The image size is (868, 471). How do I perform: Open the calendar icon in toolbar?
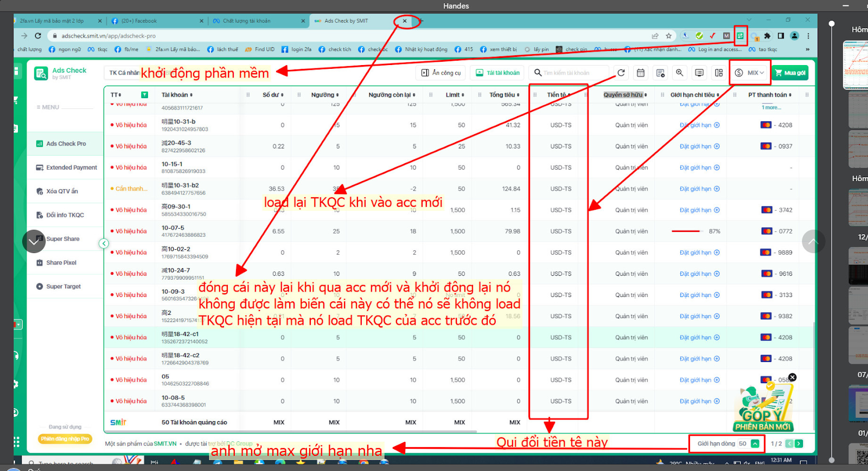click(x=641, y=73)
